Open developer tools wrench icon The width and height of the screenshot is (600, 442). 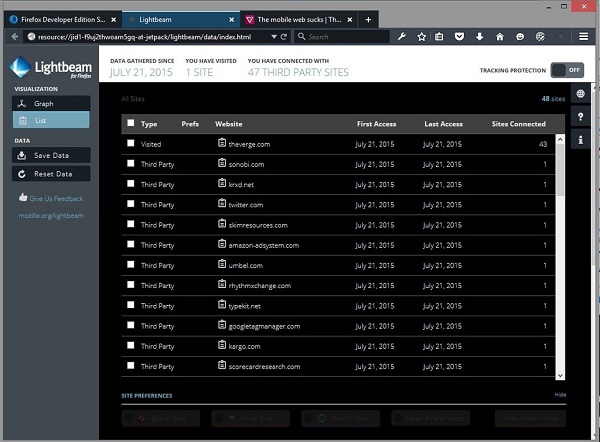(x=402, y=37)
